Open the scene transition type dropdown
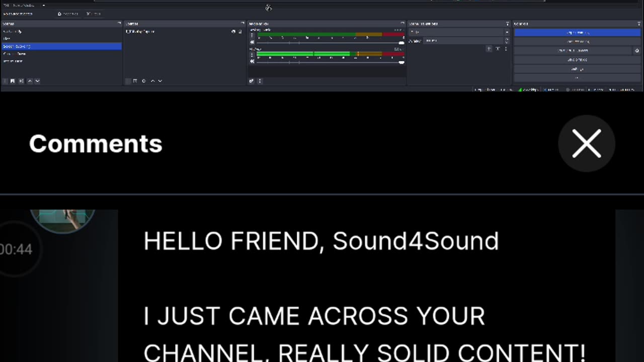Viewport: 644px width, 362px height. click(459, 32)
